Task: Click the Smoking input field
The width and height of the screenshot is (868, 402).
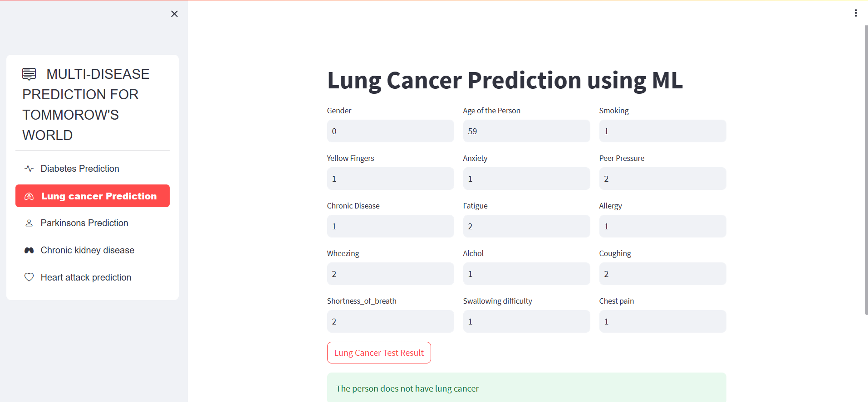Action: (x=662, y=131)
